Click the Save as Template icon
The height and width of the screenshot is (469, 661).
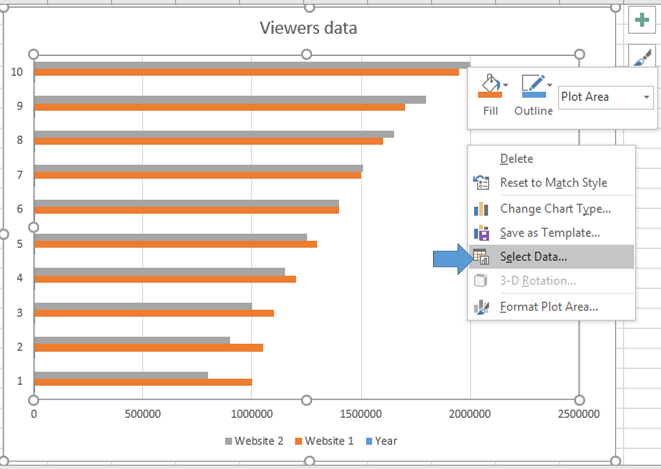(x=482, y=232)
